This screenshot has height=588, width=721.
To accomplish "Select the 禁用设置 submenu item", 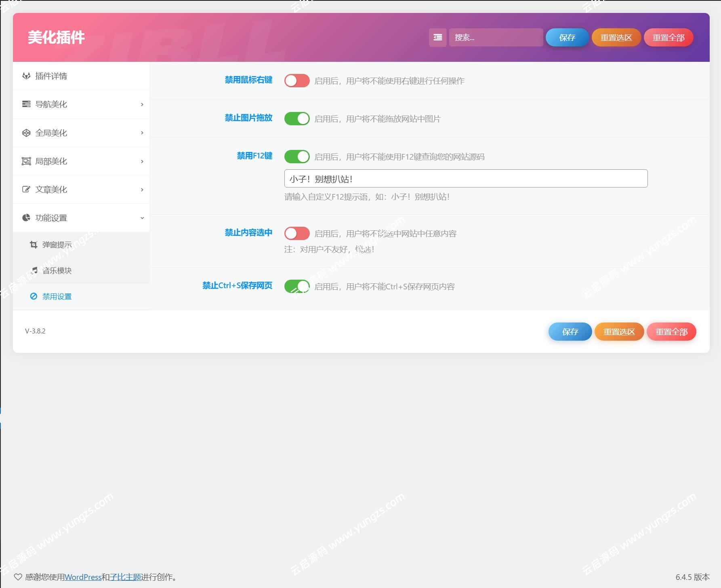I will tap(57, 297).
